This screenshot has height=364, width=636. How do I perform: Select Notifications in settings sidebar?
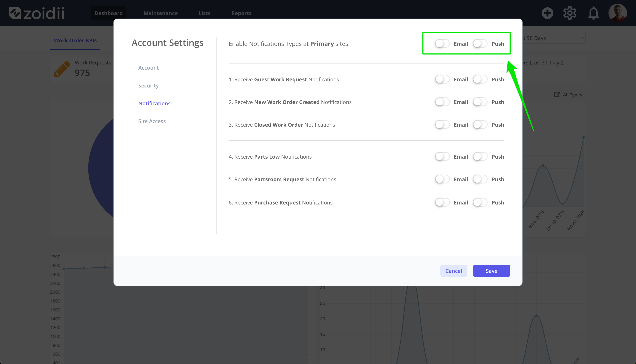(154, 103)
